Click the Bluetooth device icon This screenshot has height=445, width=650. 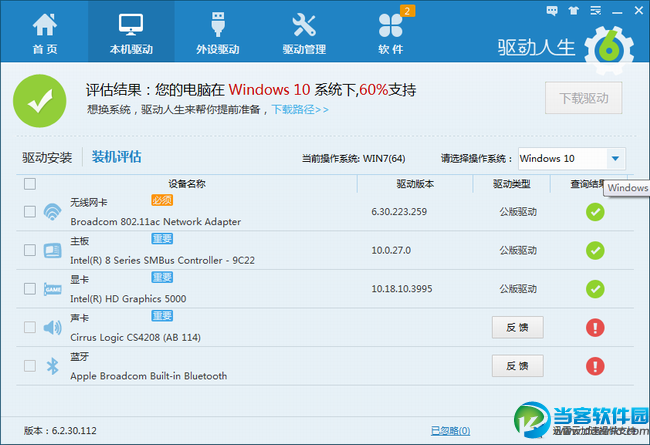click(x=53, y=366)
